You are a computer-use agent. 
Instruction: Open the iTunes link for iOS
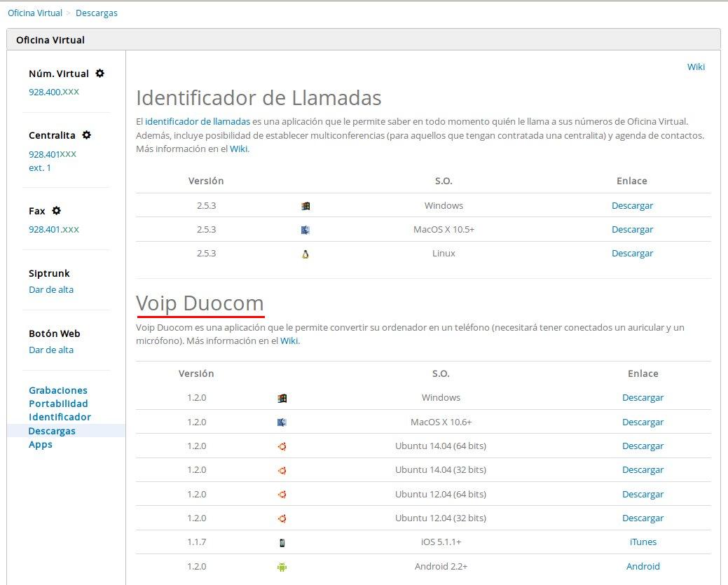pyautogui.click(x=643, y=542)
